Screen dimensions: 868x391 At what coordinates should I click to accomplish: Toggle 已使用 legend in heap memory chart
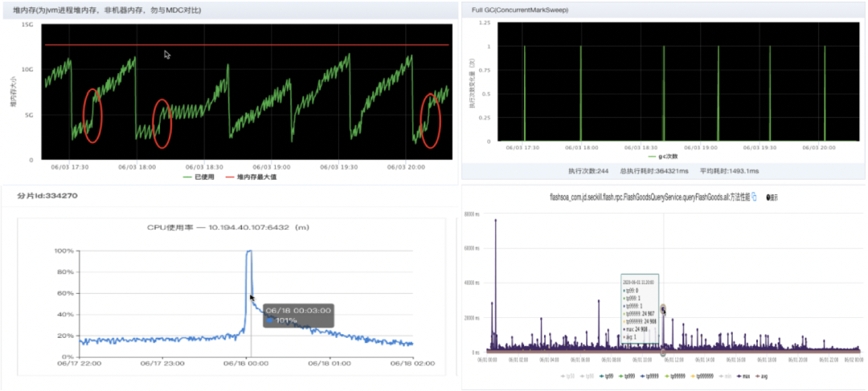tap(199, 177)
